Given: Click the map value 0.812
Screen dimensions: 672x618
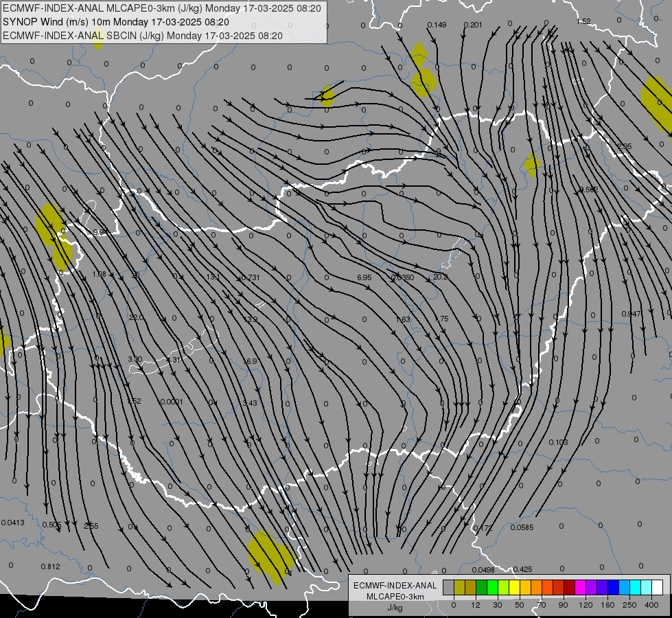Looking at the screenshot, I should pyautogui.click(x=51, y=566).
